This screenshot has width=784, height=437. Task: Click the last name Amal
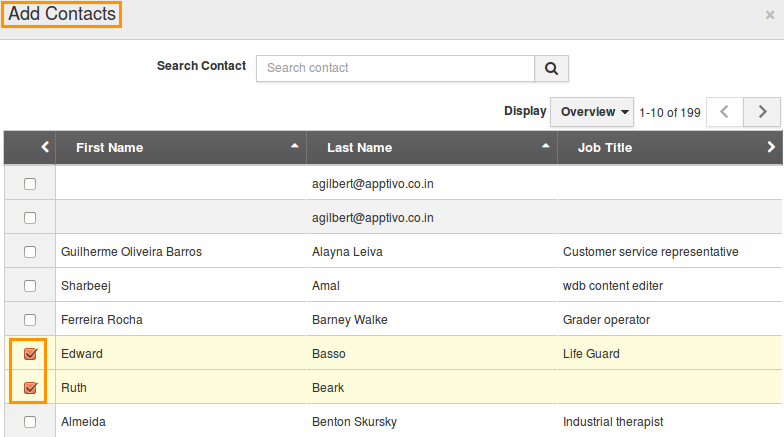click(x=326, y=286)
